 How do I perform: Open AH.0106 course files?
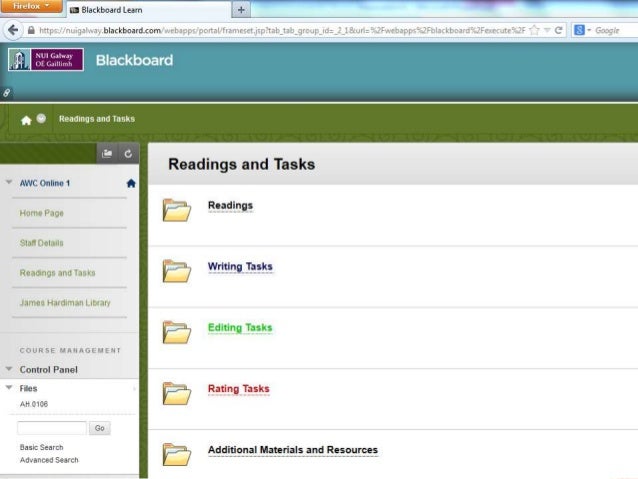34,404
